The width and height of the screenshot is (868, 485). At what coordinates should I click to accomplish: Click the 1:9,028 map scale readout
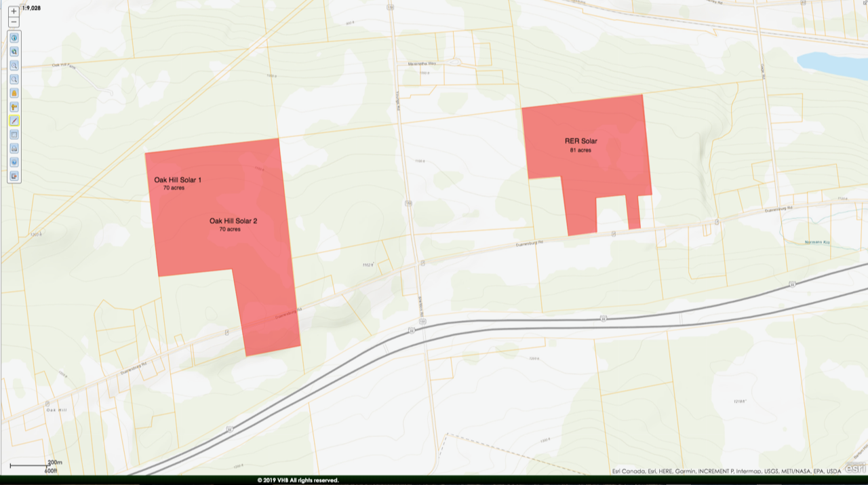click(32, 8)
